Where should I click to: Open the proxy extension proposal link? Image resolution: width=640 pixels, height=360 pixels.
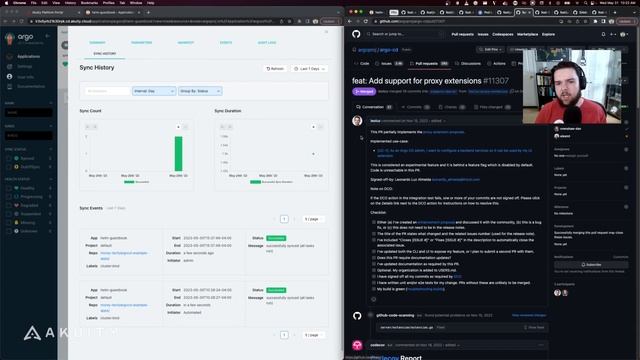[x=443, y=132]
